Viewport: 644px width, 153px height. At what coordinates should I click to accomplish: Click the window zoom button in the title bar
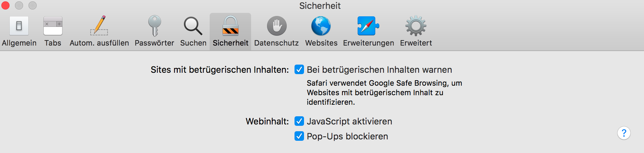[x=33, y=5]
